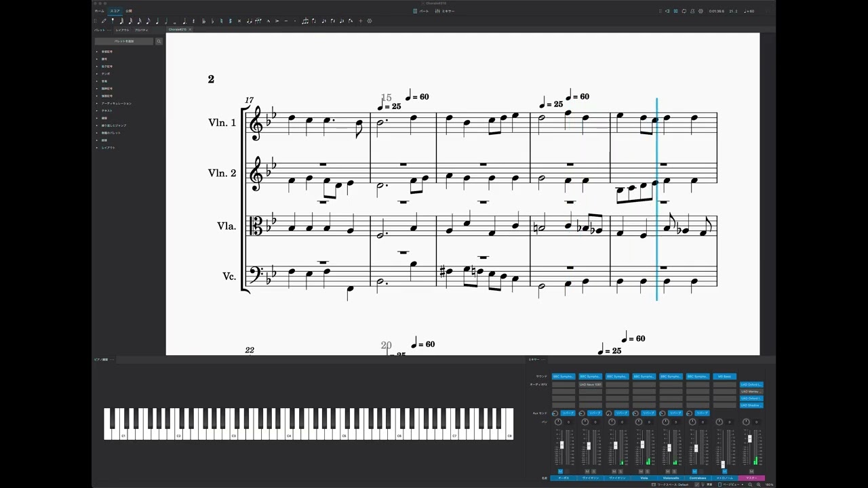Screen dimensions: 868x488
Task: Toggle solo on the Viola channel
Action: click(647, 471)
